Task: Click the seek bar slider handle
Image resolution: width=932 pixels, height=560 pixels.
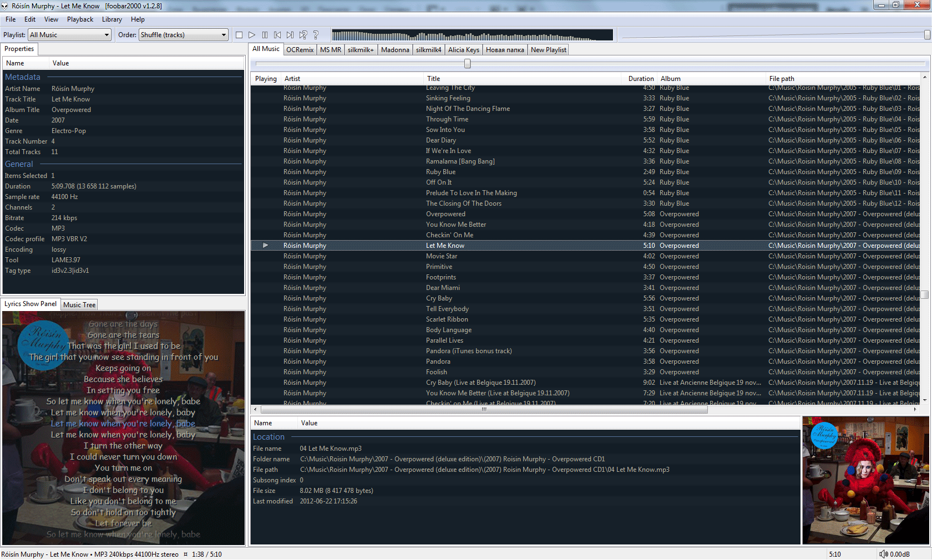Action: coord(468,64)
